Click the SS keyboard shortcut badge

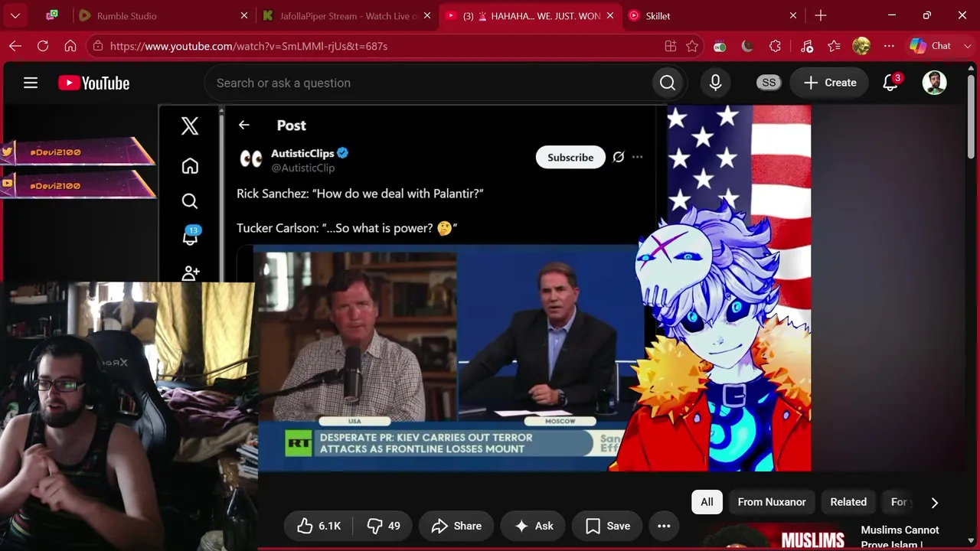769,83
